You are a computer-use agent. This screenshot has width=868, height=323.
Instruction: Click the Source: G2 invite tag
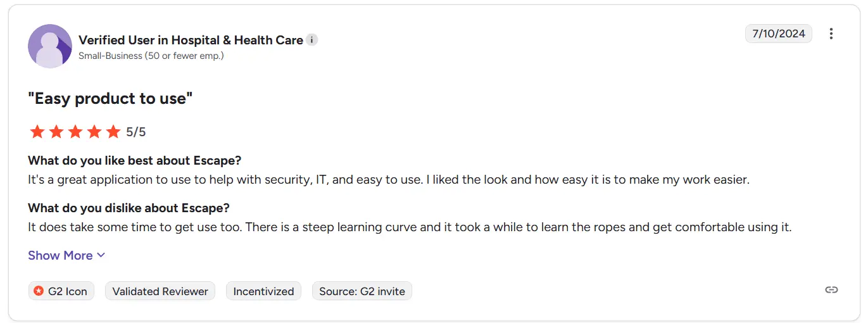362,291
